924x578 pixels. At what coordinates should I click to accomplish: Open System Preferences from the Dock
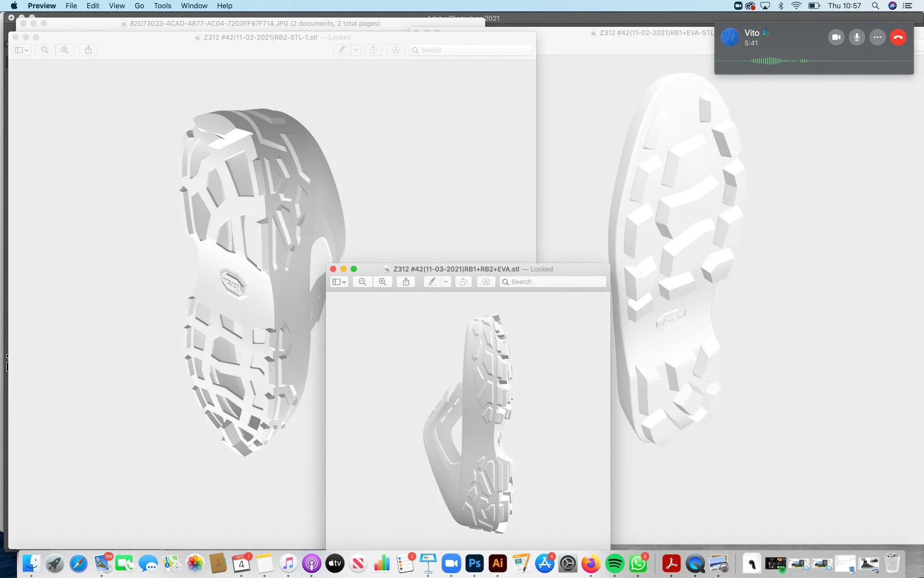[568, 563]
